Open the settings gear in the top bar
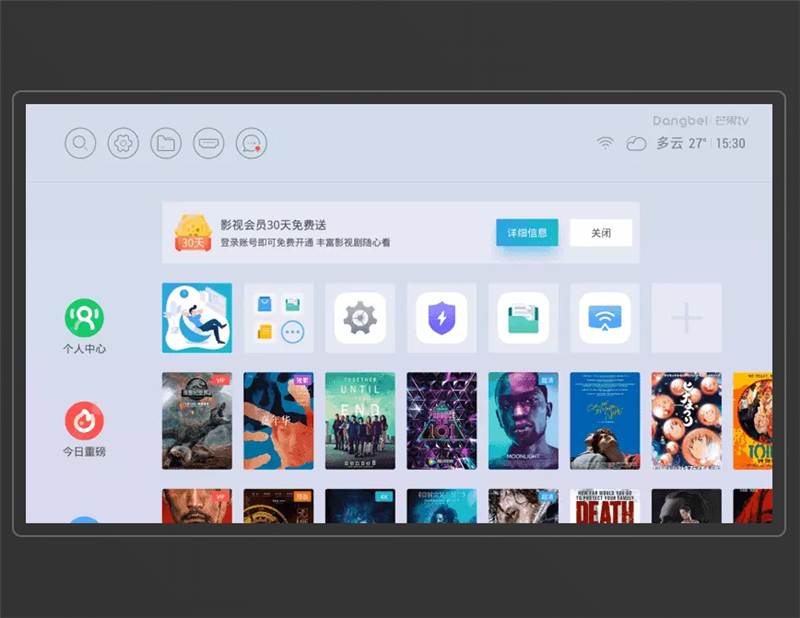800x618 pixels. (x=123, y=143)
